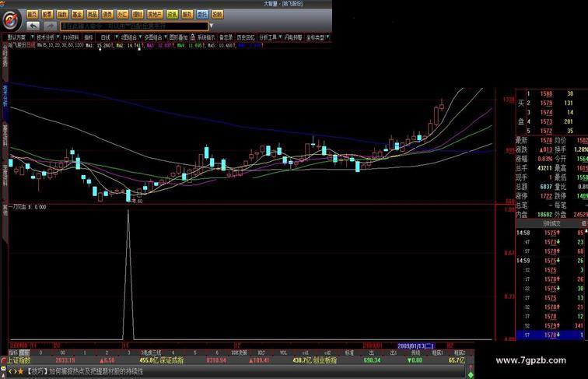Click the green diamond icon at bottom right
Screen dimensions: 588x379
point(471,374)
